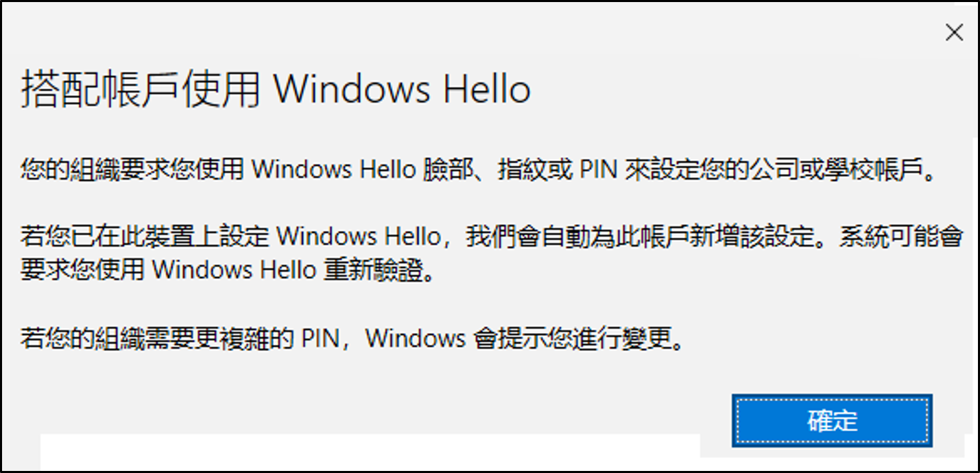
Task: Click the word 臉部 in first paragraph
Action: click(x=441, y=169)
